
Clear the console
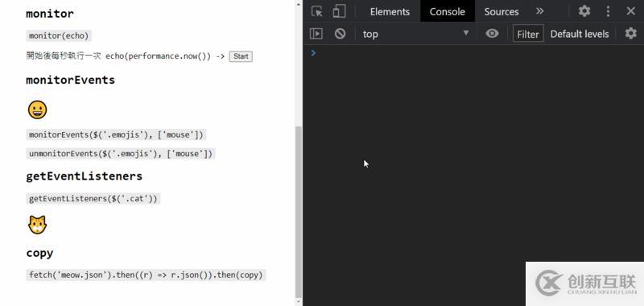pyautogui.click(x=340, y=34)
